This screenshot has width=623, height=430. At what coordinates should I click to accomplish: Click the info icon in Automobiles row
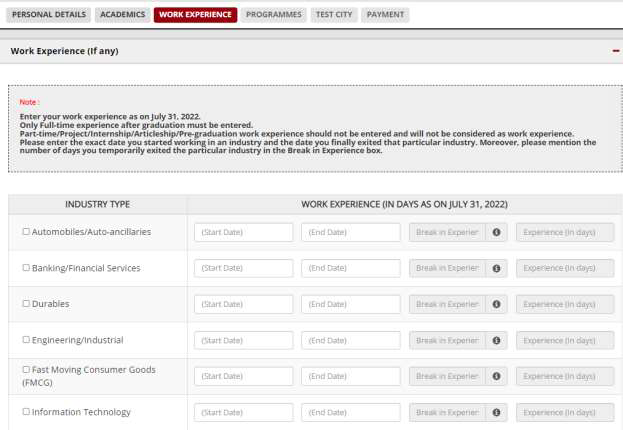[x=496, y=232]
